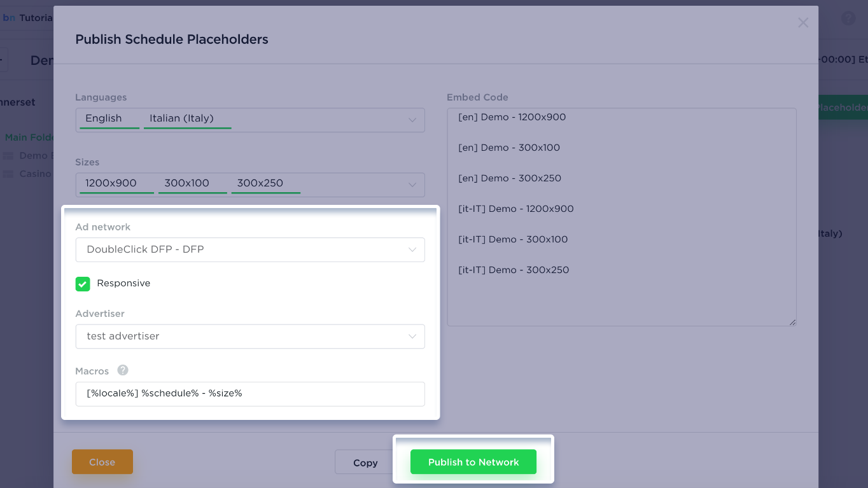The height and width of the screenshot is (488, 868).
Task: Select the English language tag
Action: pyautogui.click(x=109, y=119)
